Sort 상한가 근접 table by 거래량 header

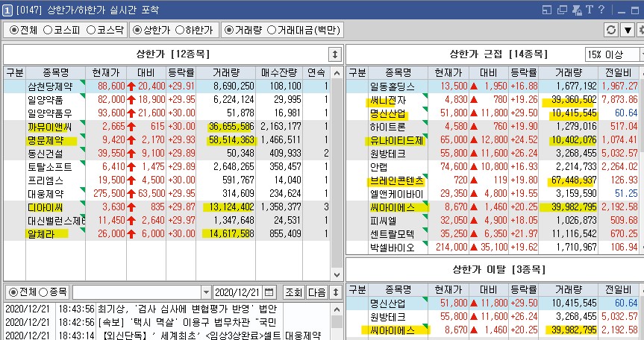tap(569, 73)
